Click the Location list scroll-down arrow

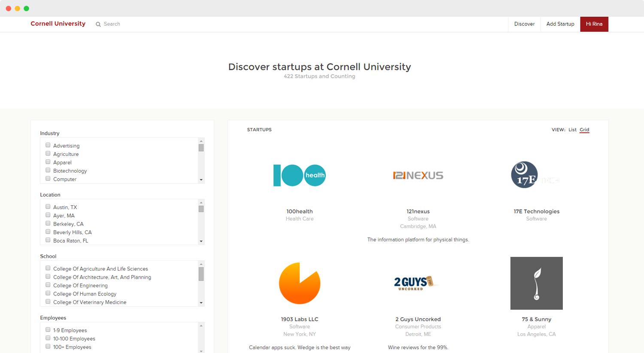click(x=201, y=241)
